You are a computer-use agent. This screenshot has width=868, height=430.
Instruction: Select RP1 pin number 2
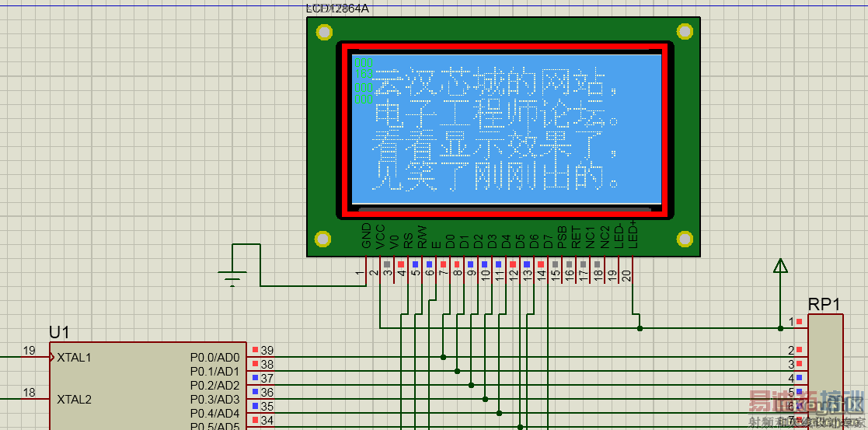click(792, 350)
